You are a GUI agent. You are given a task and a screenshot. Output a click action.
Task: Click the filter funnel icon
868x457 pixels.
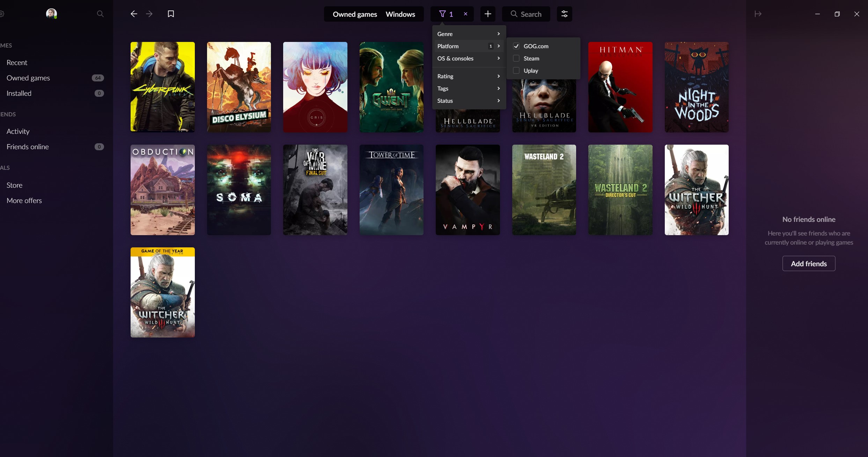point(442,14)
